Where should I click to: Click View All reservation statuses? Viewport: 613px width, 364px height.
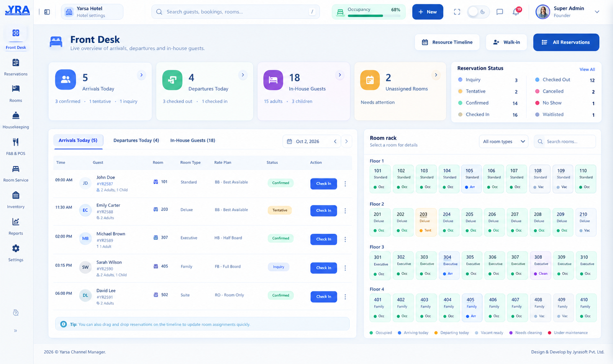pyautogui.click(x=587, y=69)
